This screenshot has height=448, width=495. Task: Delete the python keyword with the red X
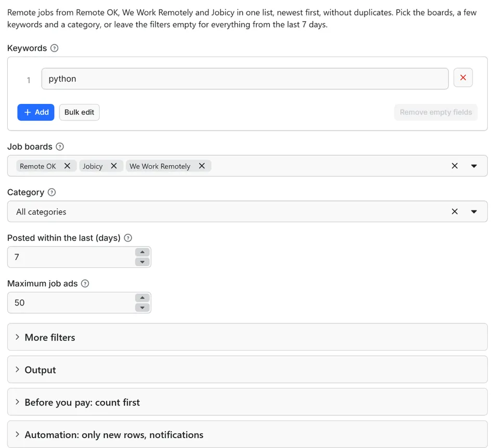pos(463,77)
